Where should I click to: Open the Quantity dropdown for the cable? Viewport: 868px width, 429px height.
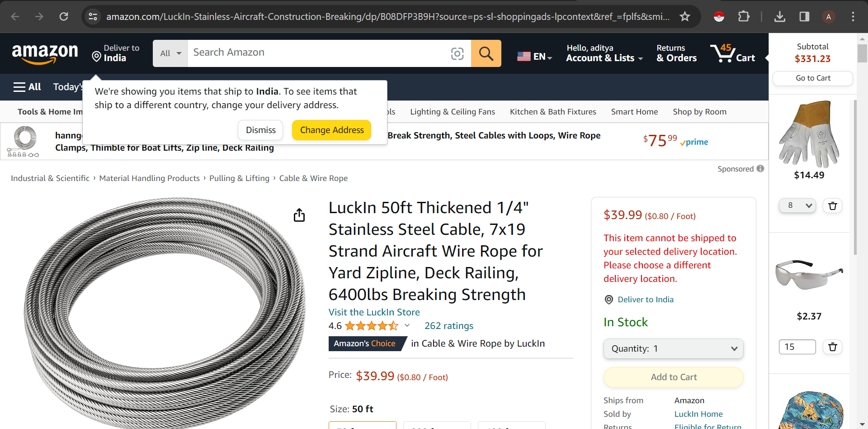[x=673, y=348]
